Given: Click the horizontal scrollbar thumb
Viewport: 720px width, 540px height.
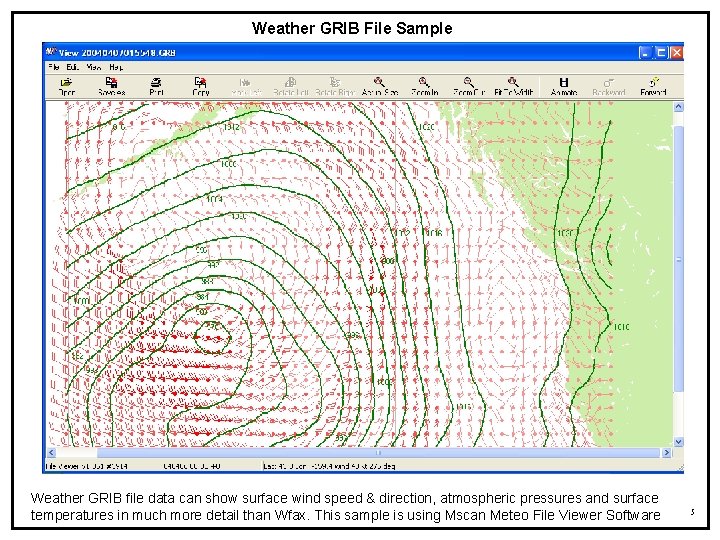Looking at the screenshot, I should [x=378, y=453].
